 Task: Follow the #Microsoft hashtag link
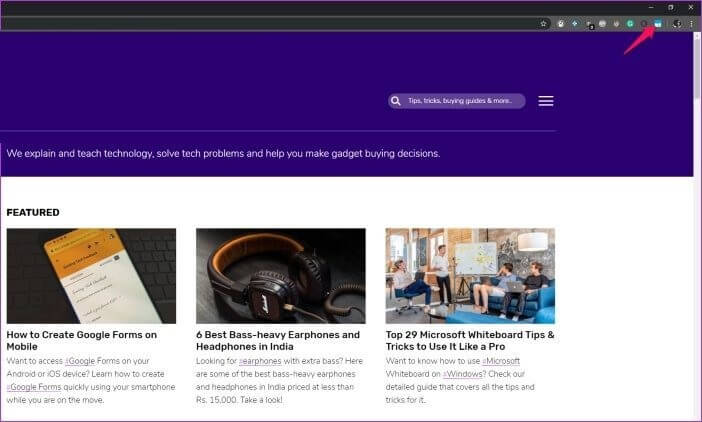click(x=501, y=361)
